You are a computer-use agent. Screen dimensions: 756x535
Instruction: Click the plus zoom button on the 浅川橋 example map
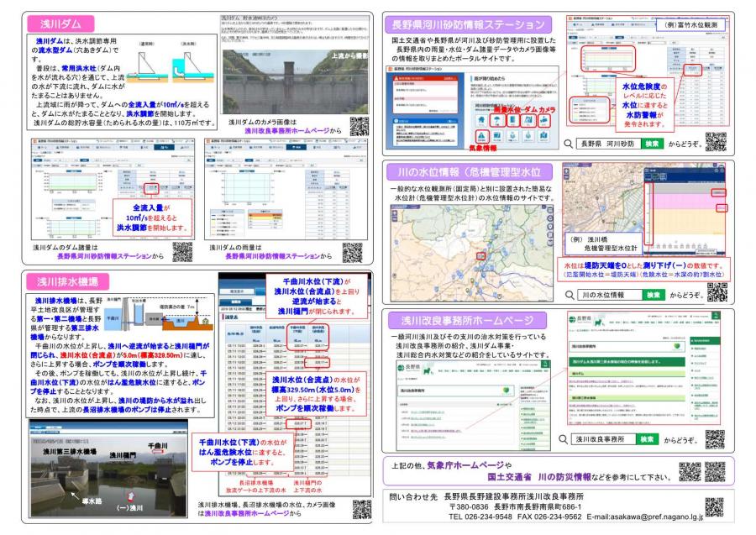pyautogui.click(x=566, y=170)
